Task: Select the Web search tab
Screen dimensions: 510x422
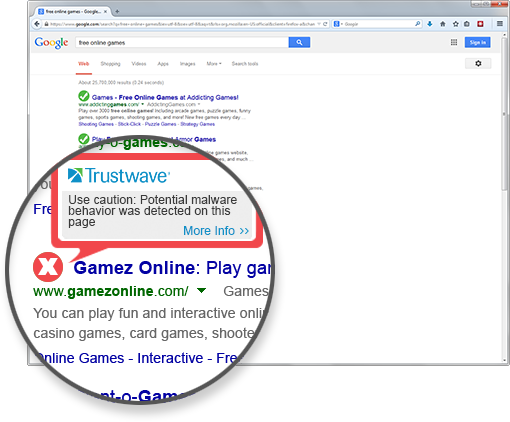Action: [84, 64]
